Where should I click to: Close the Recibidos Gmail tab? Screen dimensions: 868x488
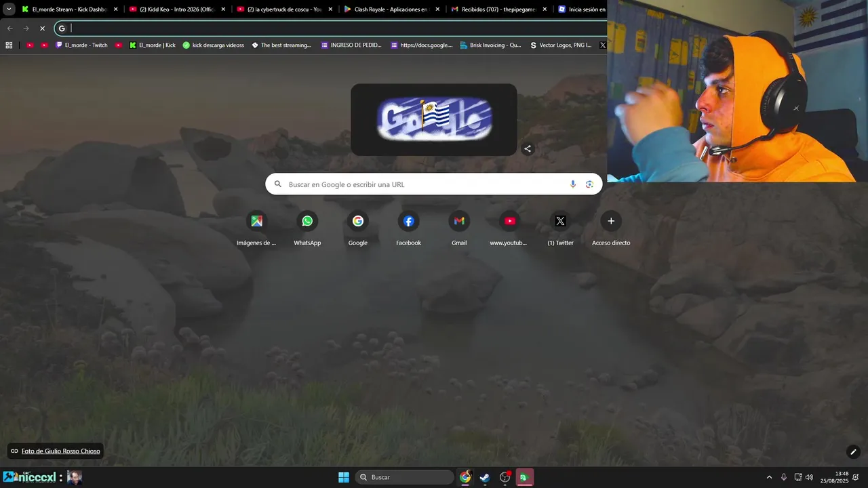[x=545, y=9]
